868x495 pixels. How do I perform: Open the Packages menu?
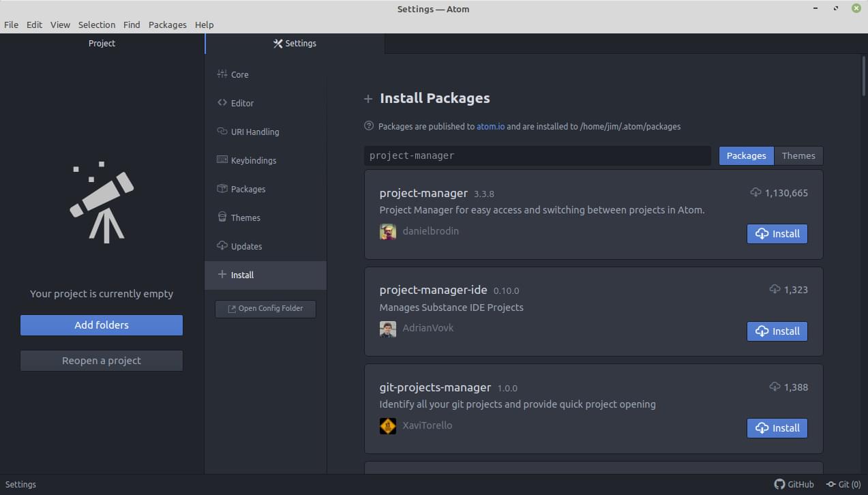(x=168, y=25)
